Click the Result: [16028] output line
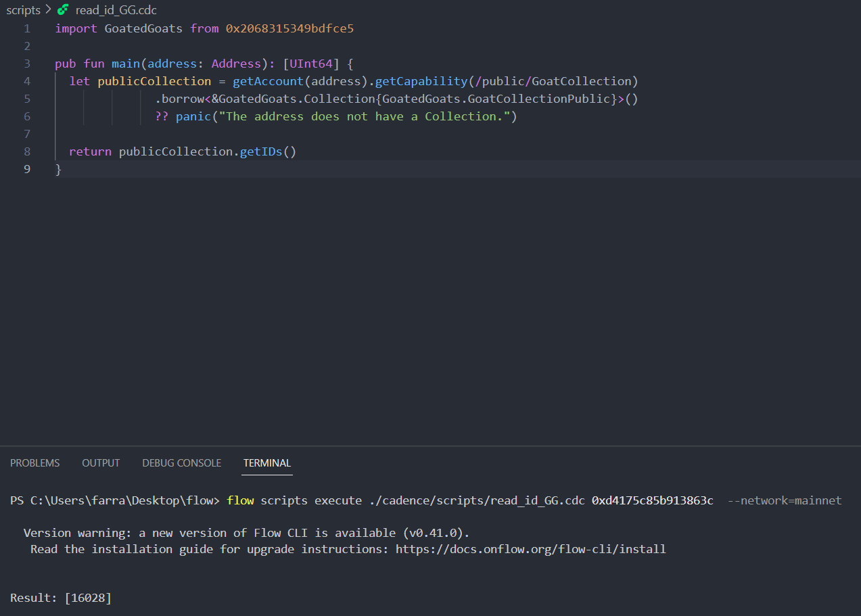The width and height of the screenshot is (861, 616). (x=61, y=598)
